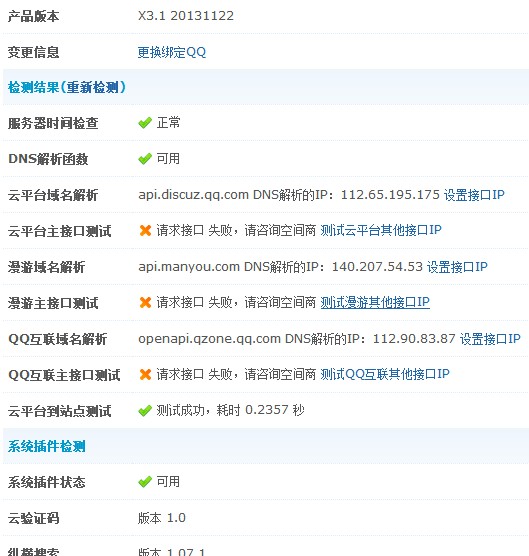
Task: Click the 系统插件状态 label
Action: (46, 483)
